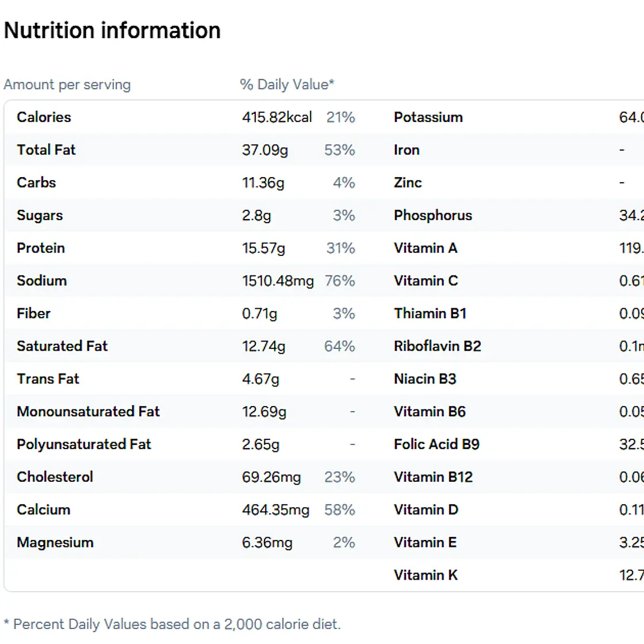Click the 53% Total Fat daily value
Image resolution: width=644 pixels, height=644 pixels.
point(339,150)
